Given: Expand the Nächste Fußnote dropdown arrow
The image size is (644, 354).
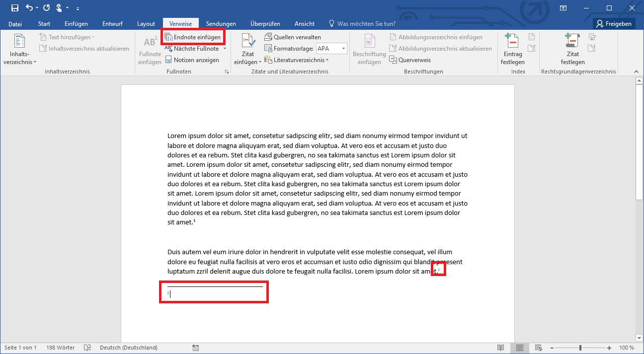Looking at the screenshot, I should 225,49.
